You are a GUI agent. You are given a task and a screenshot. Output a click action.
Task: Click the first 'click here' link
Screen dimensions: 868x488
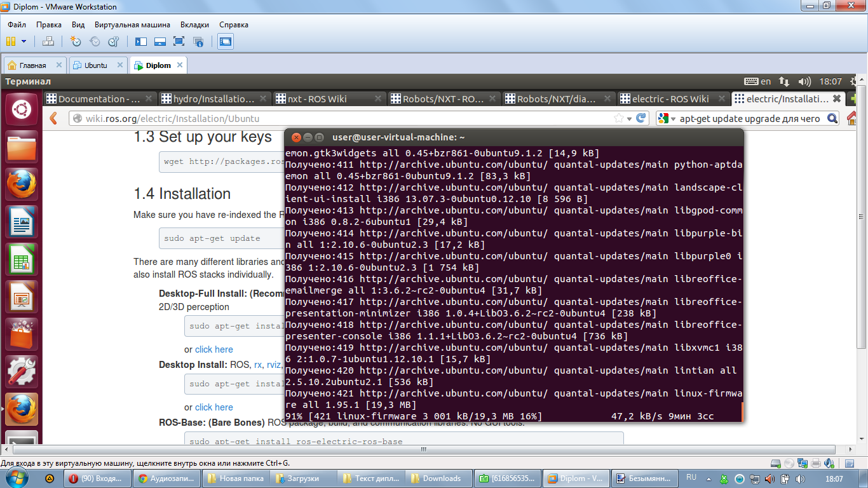pyautogui.click(x=214, y=349)
